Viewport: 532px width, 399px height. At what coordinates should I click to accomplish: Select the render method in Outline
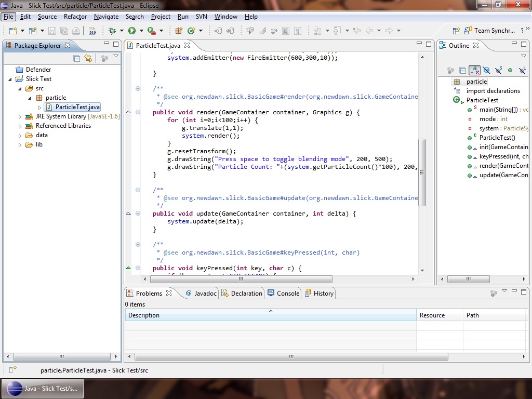[x=503, y=166]
